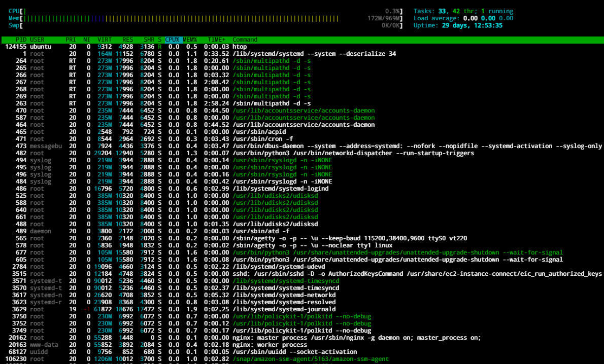The height and width of the screenshot is (364, 604).
Task: Select unattended-upgrade-shutdown row PID 605
Action: click(x=302, y=260)
